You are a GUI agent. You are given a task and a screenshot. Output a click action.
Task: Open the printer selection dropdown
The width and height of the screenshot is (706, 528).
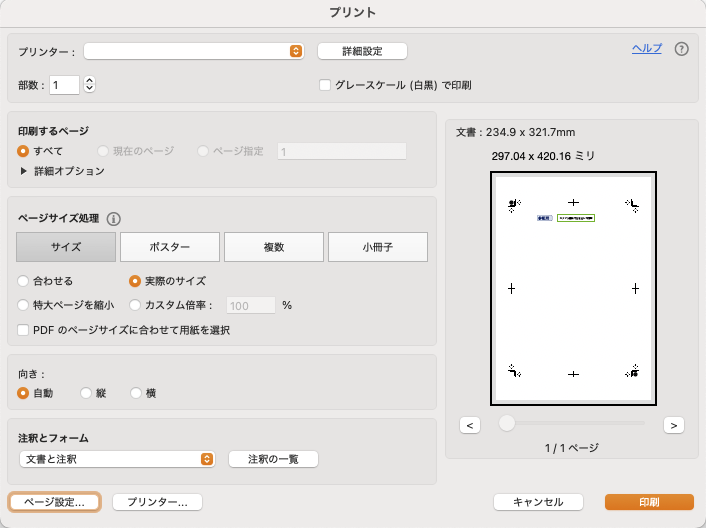pos(194,51)
